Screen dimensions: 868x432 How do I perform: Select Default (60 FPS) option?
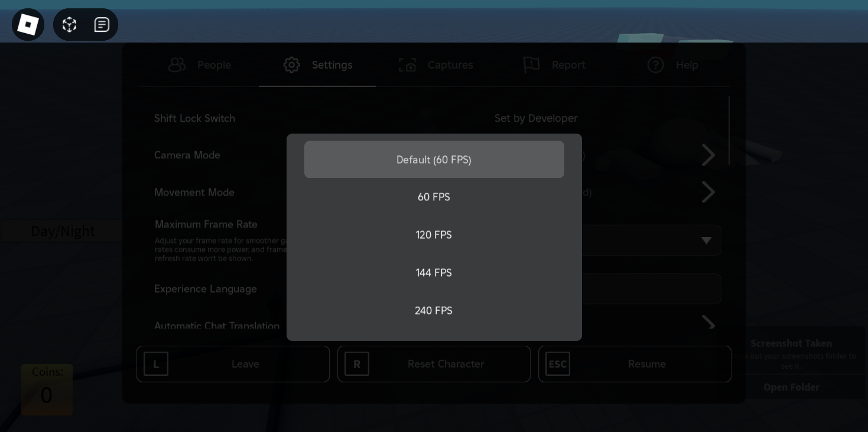pyautogui.click(x=434, y=160)
